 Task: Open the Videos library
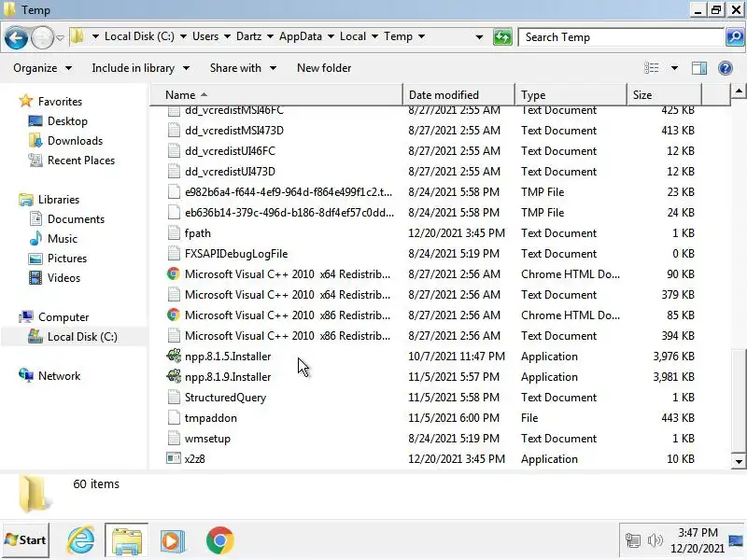coord(63,277)
